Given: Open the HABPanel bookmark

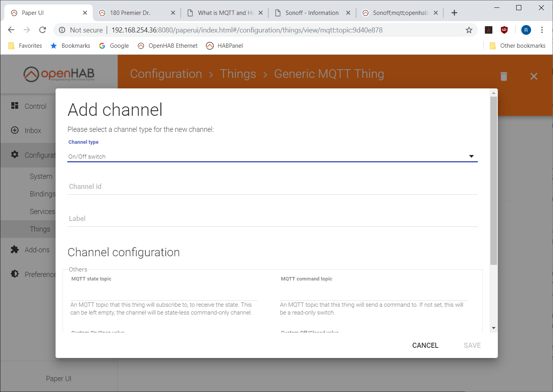Looking at the screenshot, I should coord(225,46).
